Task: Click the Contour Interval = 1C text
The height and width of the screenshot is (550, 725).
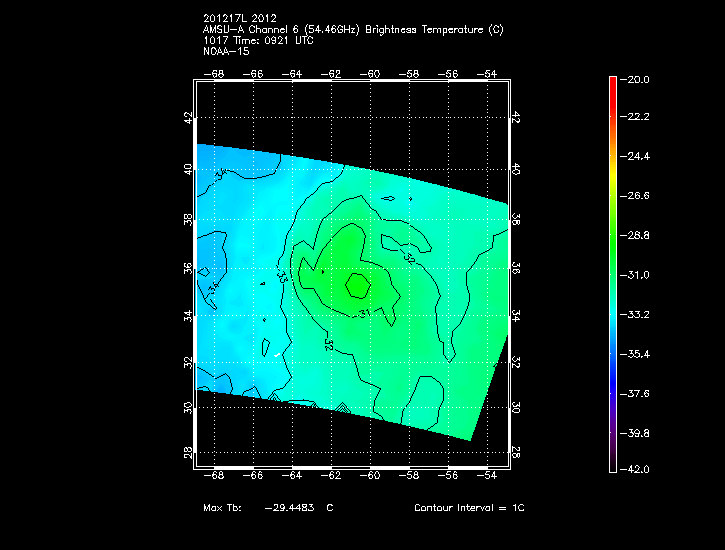Action: click(469, 508)
